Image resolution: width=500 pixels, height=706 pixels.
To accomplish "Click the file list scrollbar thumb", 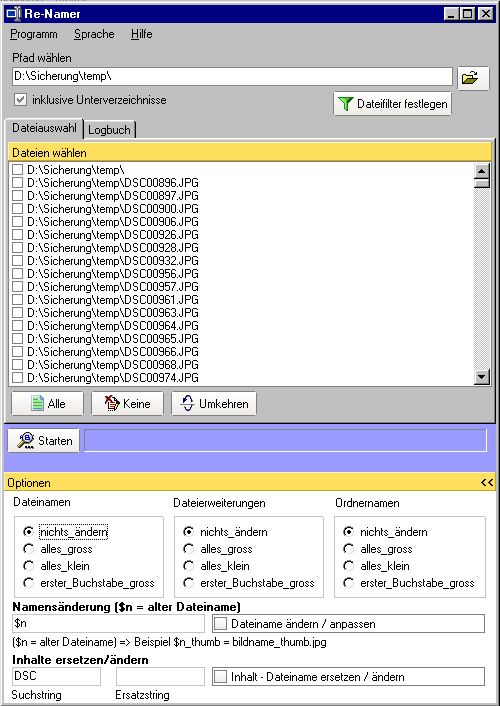I will (x=482, y=183).
